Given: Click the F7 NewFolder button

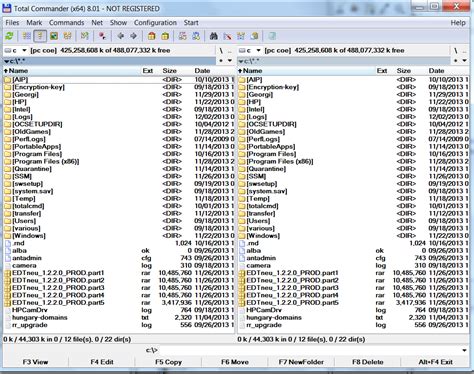Looking at the screenshot, I should pyautogui.click(x=301, y=362).
